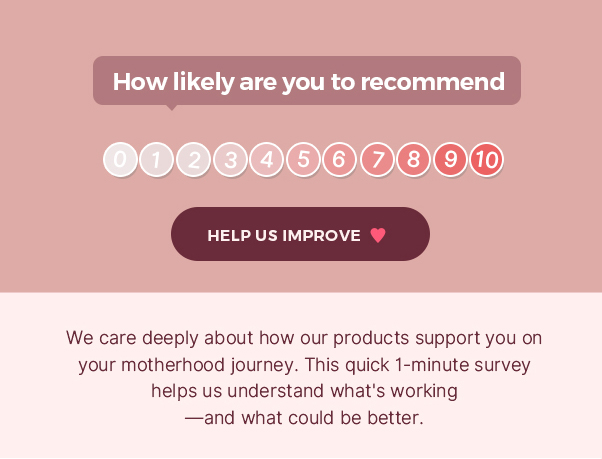Click the Help Us Improve button

tap(300, 234)
